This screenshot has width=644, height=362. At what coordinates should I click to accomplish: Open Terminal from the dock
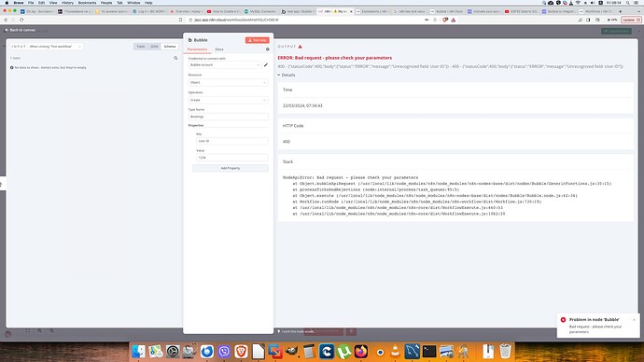tap(429, 352)
